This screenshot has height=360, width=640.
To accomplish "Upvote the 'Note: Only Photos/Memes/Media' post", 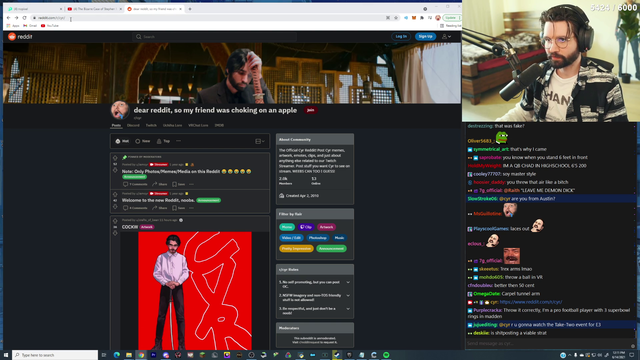I will point(115,158).
